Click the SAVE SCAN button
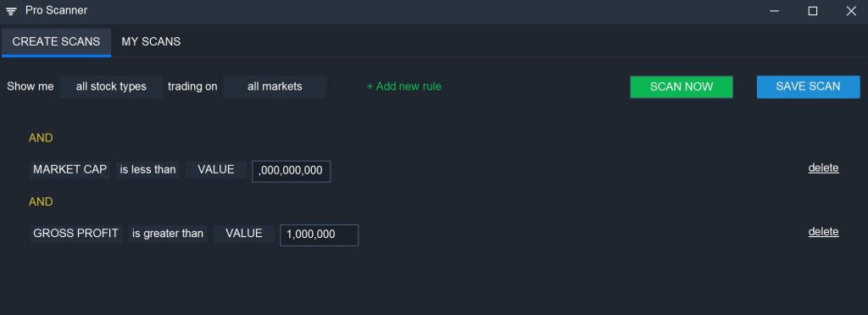Image resolution: width=868 pixels, height=315 pixels. click(x=808, y=86)
